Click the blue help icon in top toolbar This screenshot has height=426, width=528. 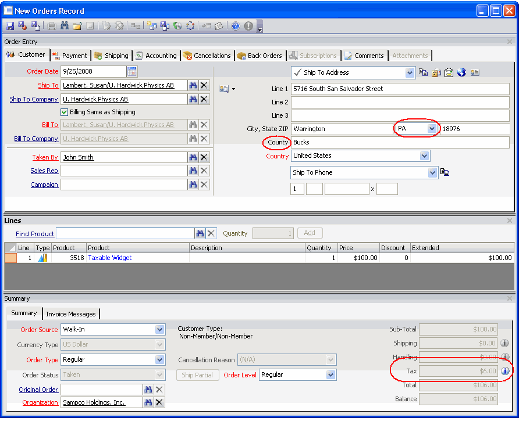point(235,26)
